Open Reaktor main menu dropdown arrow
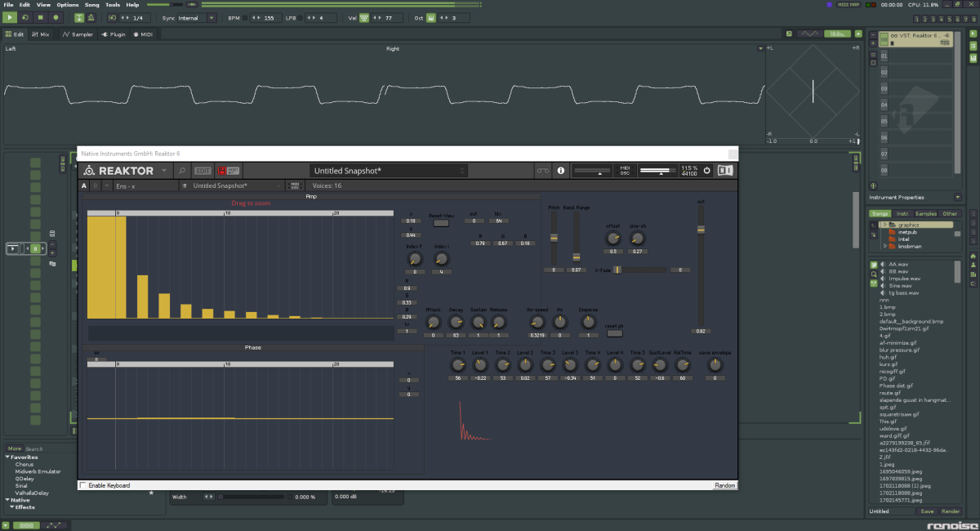The width and height of the screenshot is (980, 531). tap(164, 171)
